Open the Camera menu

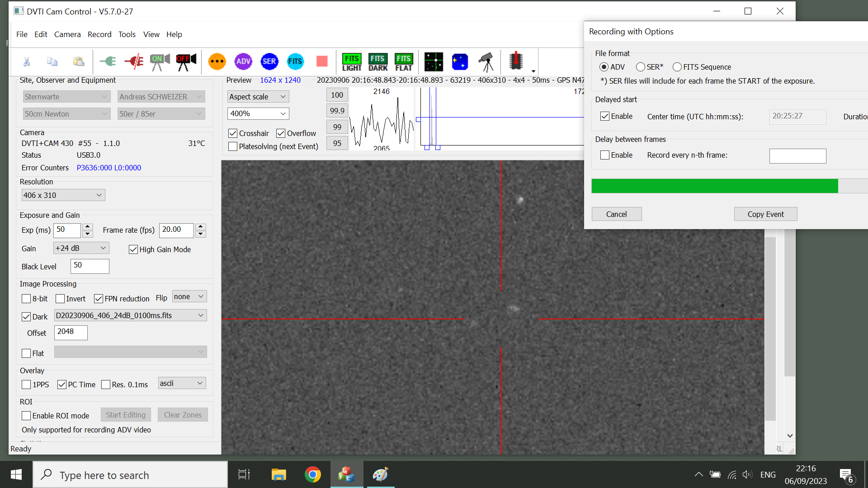click(x=67, y=34)
